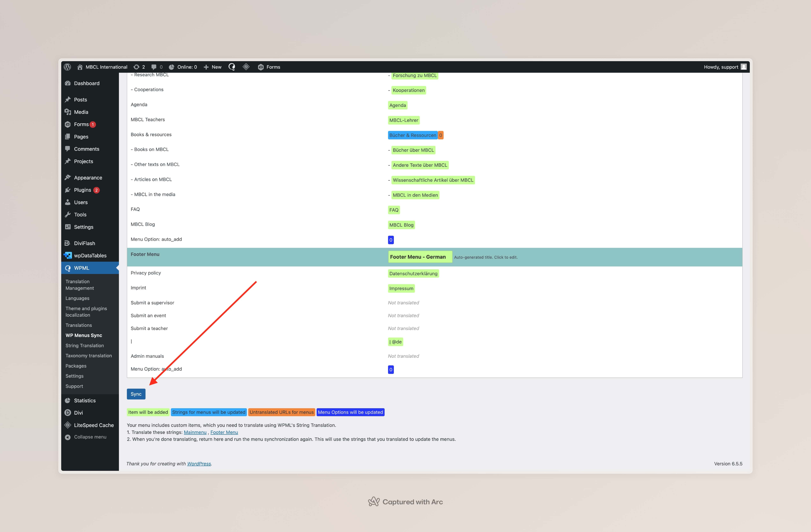Click the WordPress link in footer
The width and height of the screenshot is (811, 532).
199,464
